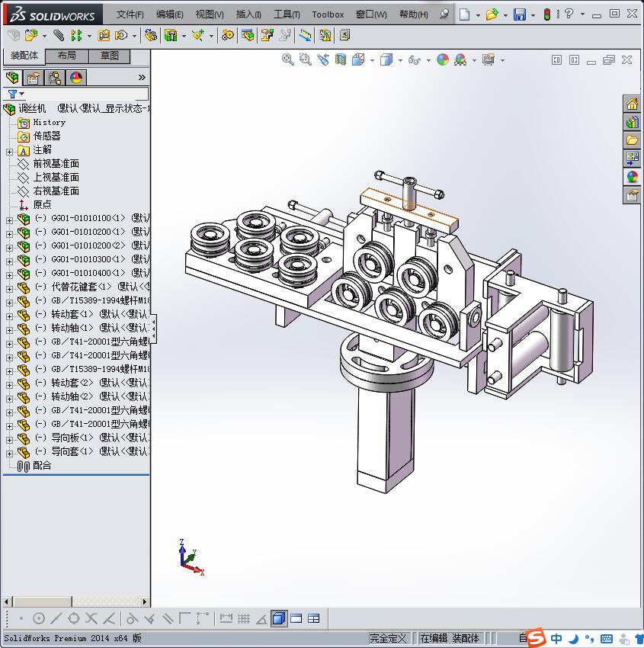Toggle the quadrant snap icon
Image resolution: width=644 pixels, height=648 pixels.
[x=73, y=619]
